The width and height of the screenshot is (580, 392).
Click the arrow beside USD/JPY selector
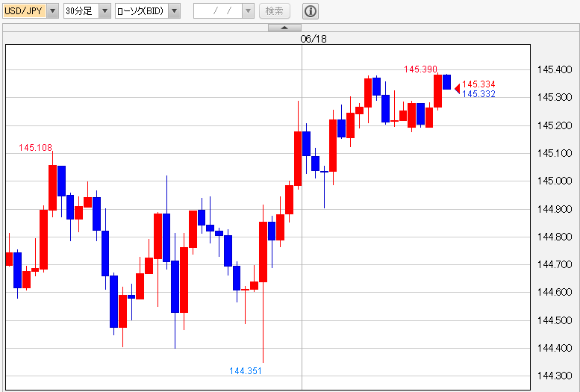(x=52, y=11)
